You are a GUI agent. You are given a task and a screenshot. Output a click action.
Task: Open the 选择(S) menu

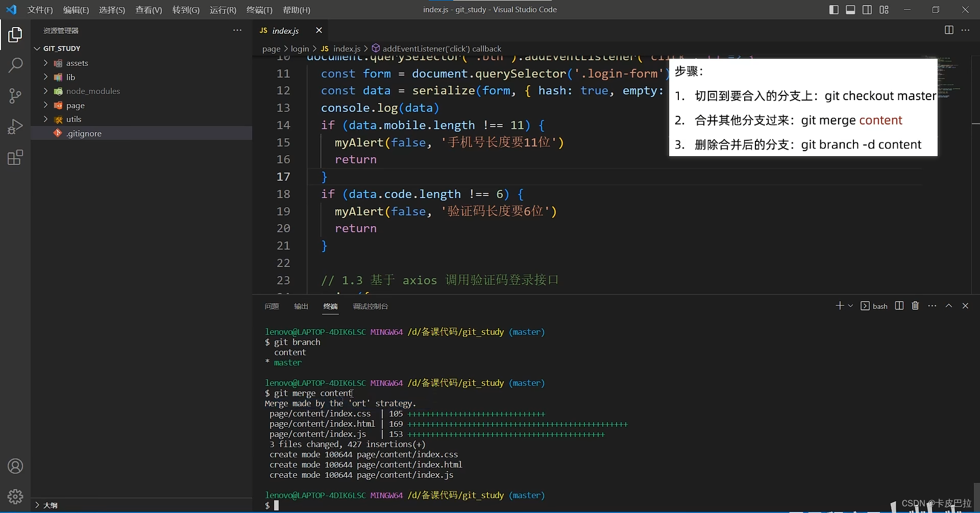coord(112,10)
